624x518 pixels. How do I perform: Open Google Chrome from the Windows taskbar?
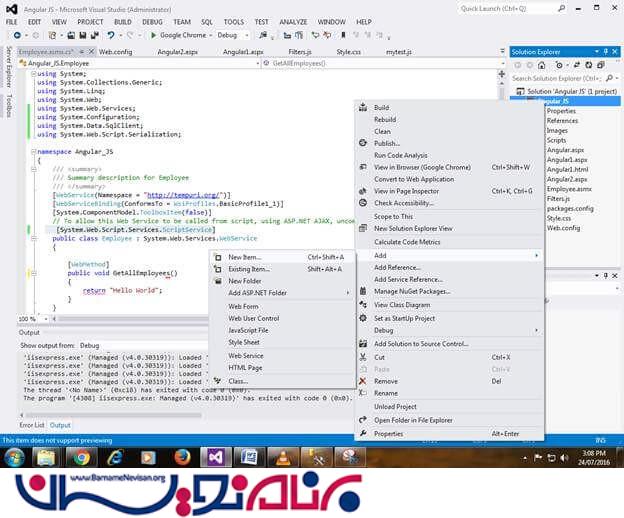click(x=79, y=457)
